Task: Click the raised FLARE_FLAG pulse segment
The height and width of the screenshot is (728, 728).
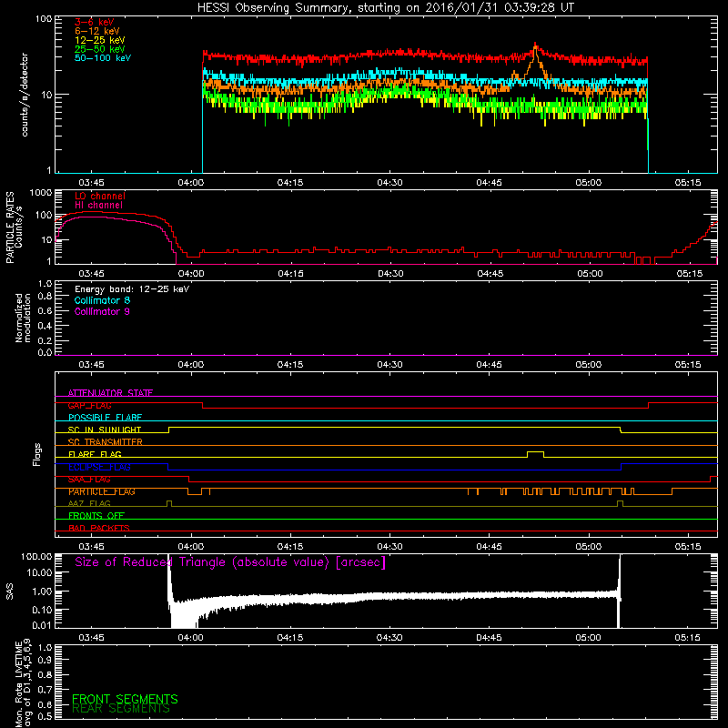Action: click(535, 451)
